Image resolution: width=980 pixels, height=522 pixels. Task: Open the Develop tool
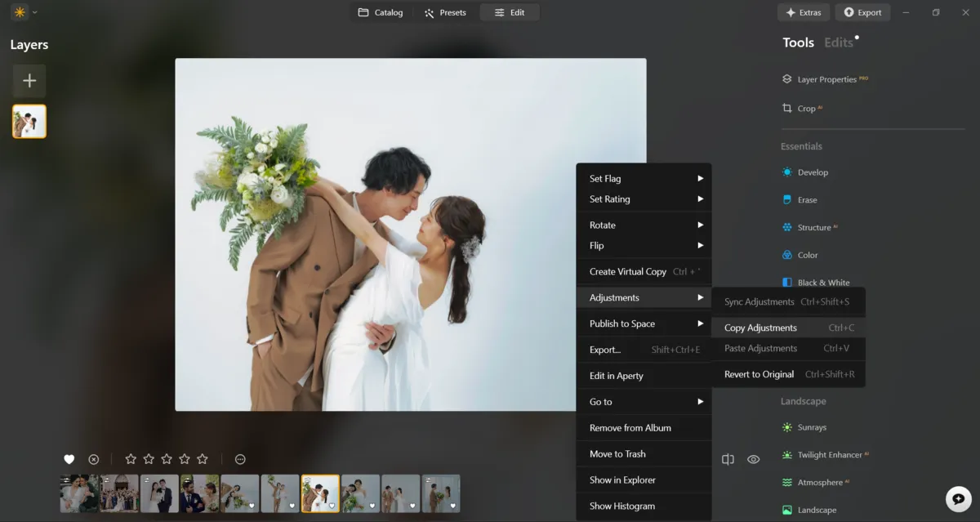pos(812,172)
